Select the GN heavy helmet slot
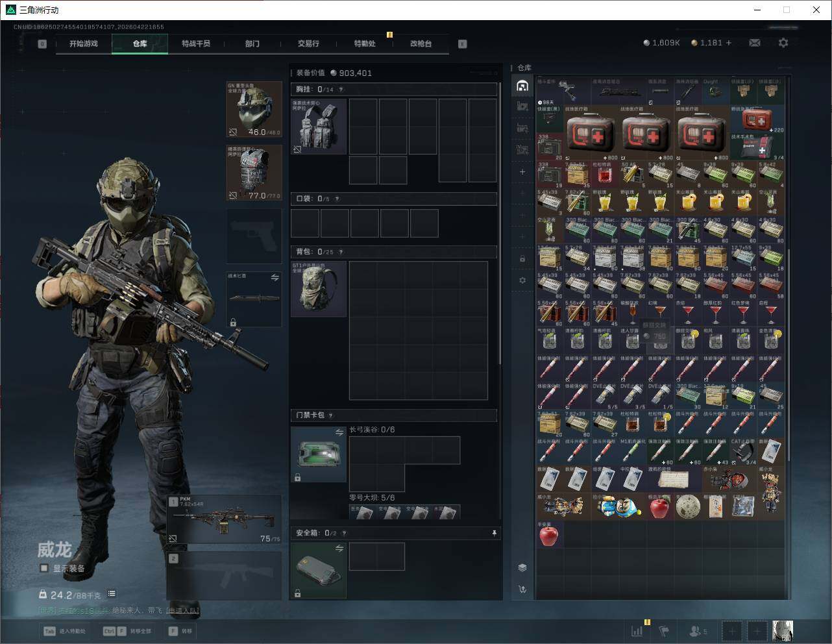Viewport: 832px width, 644px height. [254, 110]
